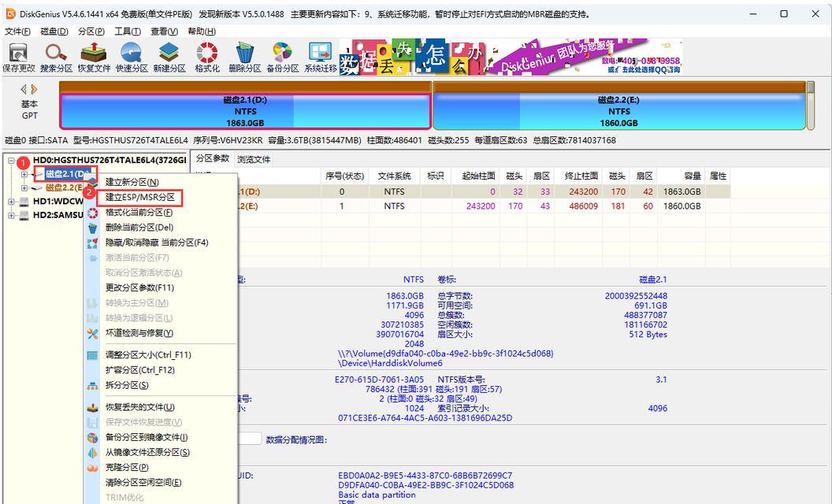The height and width of the screenshot is (504, 832).
Task: Click the DiskGenius app icon in title bar
Action: pos(10,14)
